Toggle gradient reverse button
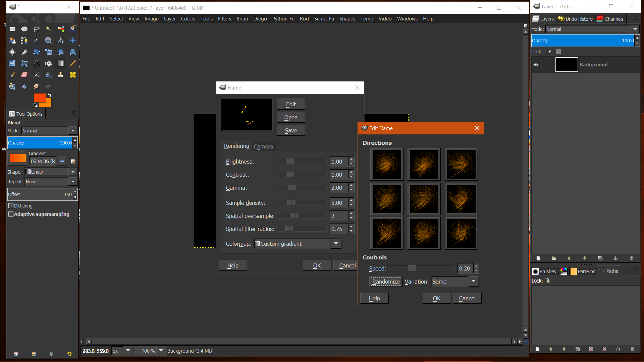This screenshot has height=362, width=644. [62, 161]
